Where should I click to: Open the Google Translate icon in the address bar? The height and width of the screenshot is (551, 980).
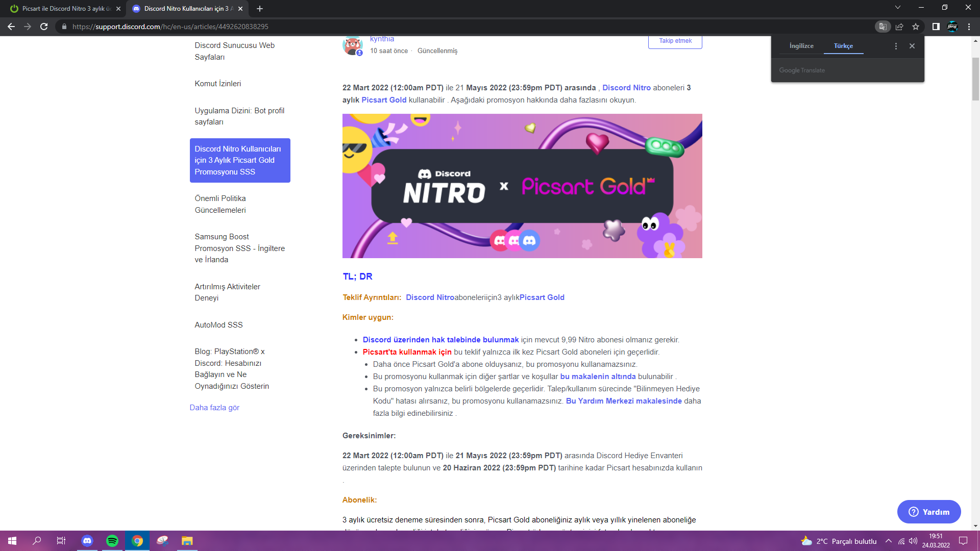coord(882,26)
